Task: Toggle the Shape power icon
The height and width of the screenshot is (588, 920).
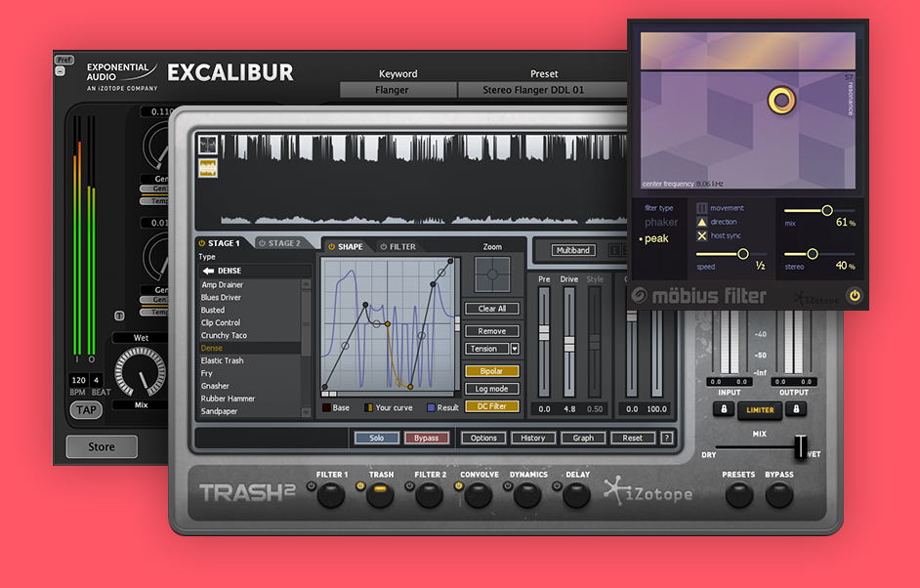Action: pyautogui.click(x=331, y=246)
